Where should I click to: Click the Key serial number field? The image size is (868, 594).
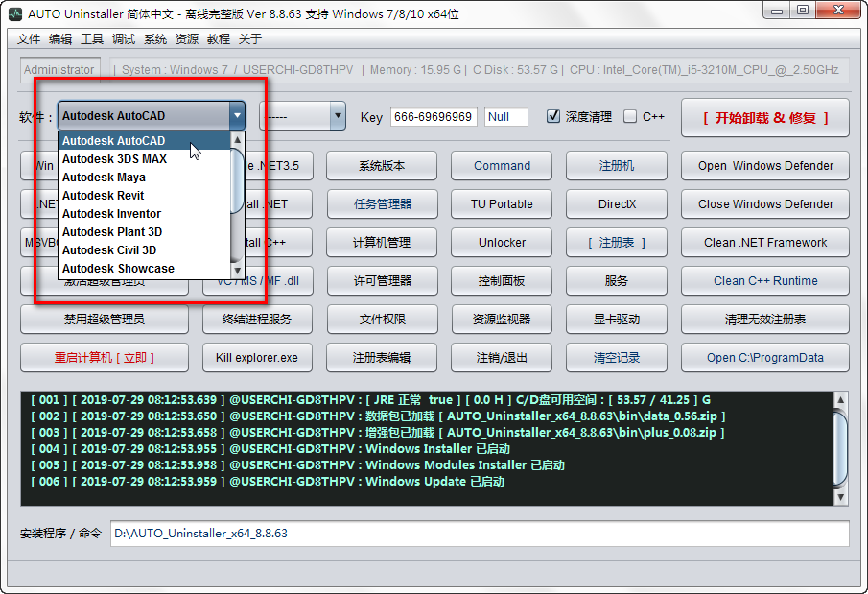point(433,117)
